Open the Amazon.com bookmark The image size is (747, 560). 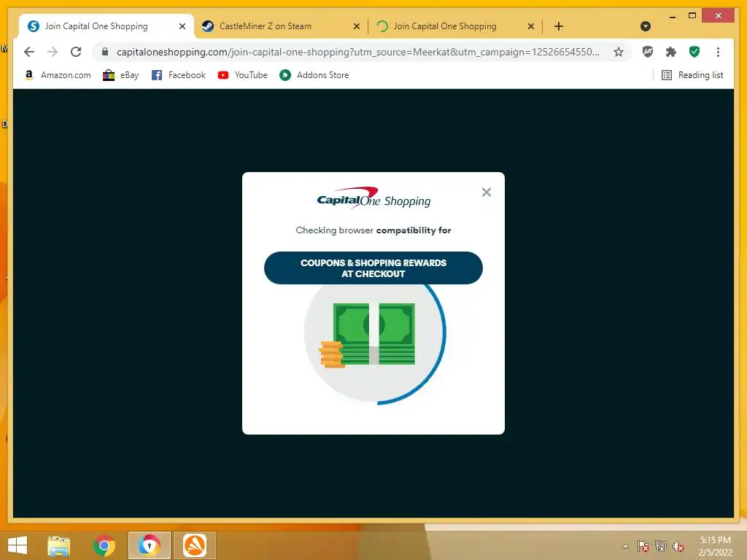point(57,75)
